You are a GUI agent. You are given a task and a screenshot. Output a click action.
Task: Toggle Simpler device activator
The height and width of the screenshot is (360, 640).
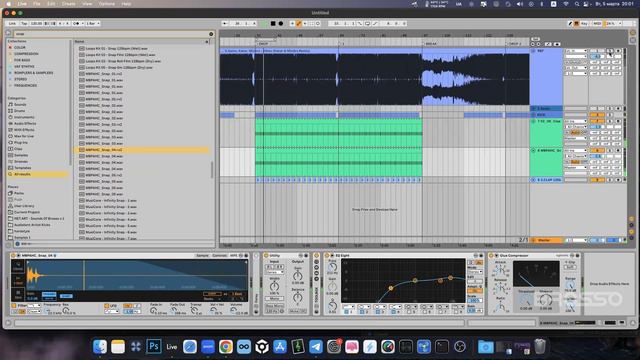[x=13, y=256]
